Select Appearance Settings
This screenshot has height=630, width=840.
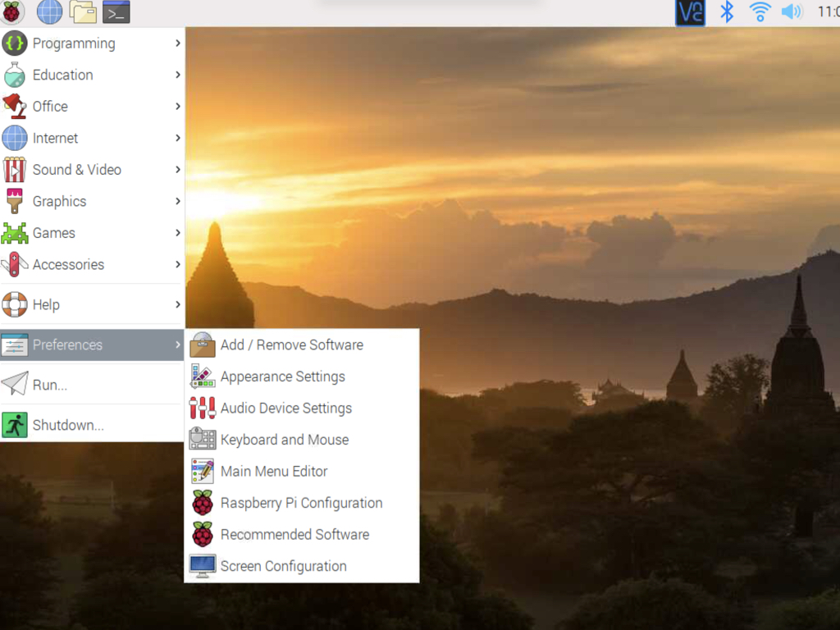tap(282, 377)
